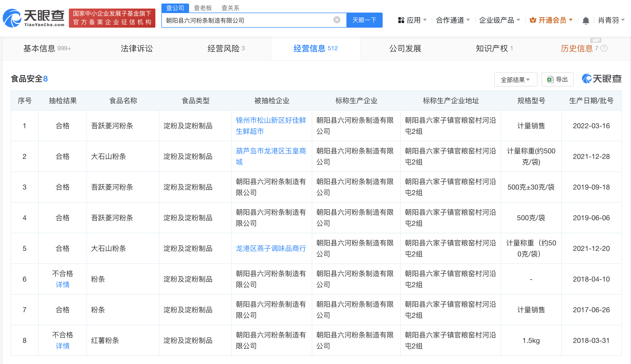This screenshot has width=631, height=364.
Task: Select the 查老板 search mode tab
Action: click(203, 8)
